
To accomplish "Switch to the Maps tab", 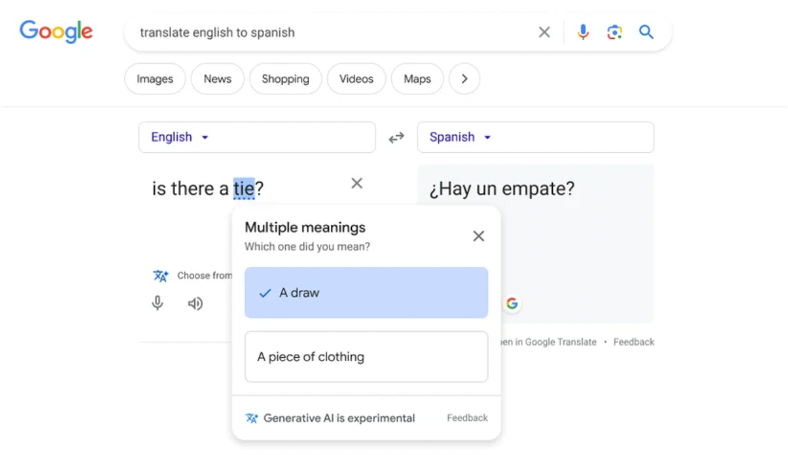I will pos(417,78).
